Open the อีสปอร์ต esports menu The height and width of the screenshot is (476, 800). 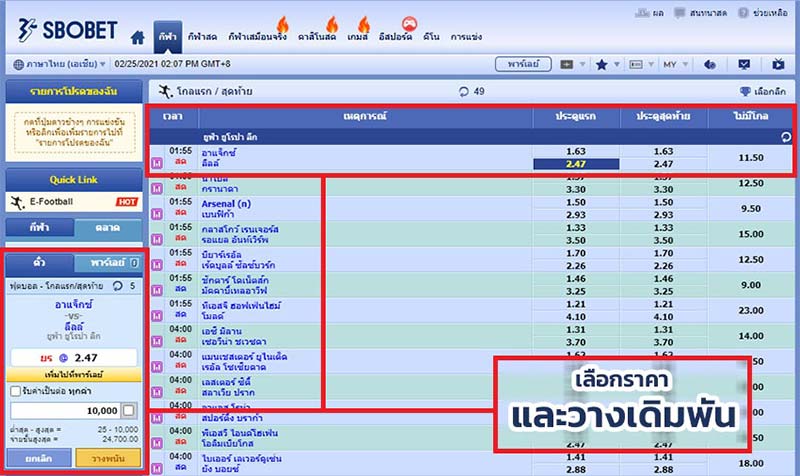[x=395, y=37]
